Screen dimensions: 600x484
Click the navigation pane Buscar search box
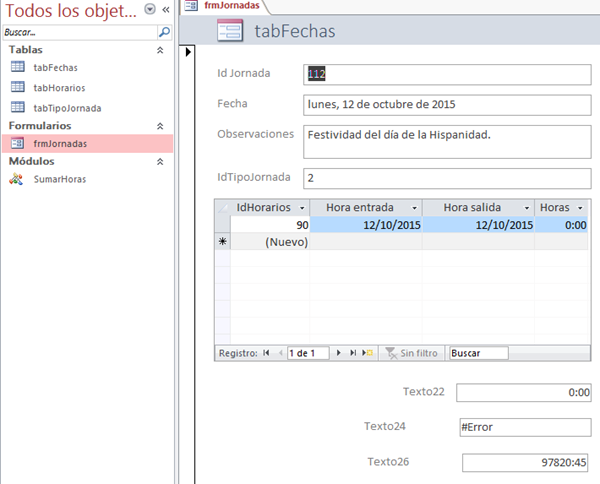tap(80, 32)
